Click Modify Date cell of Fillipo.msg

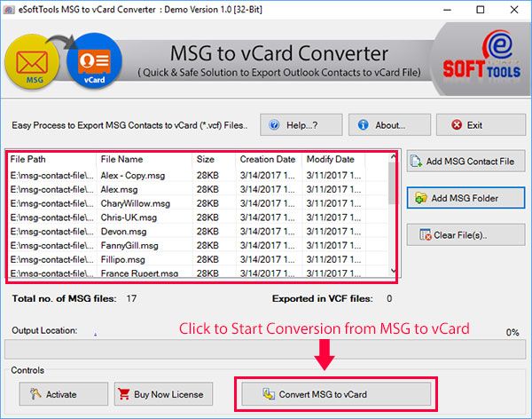point(334,259)
